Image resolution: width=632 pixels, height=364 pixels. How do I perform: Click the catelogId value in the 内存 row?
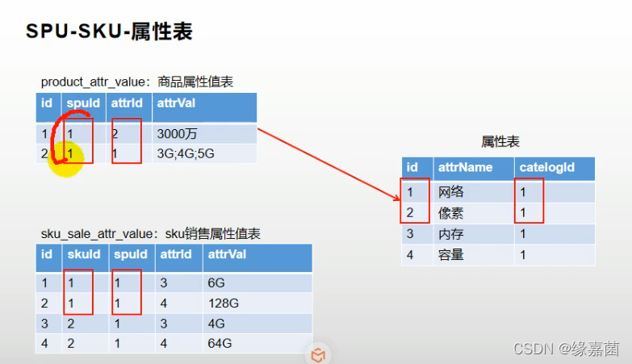tap(523, 234)
